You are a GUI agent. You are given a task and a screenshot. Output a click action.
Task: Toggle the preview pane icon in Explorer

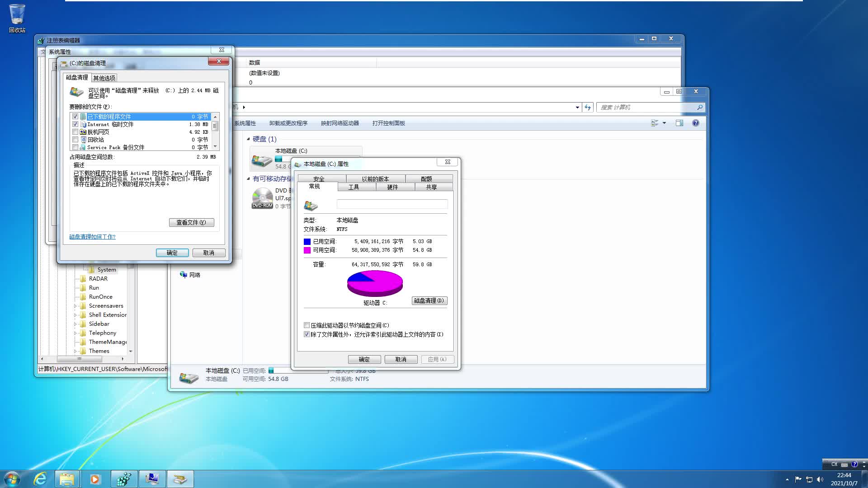pos(679,123)
